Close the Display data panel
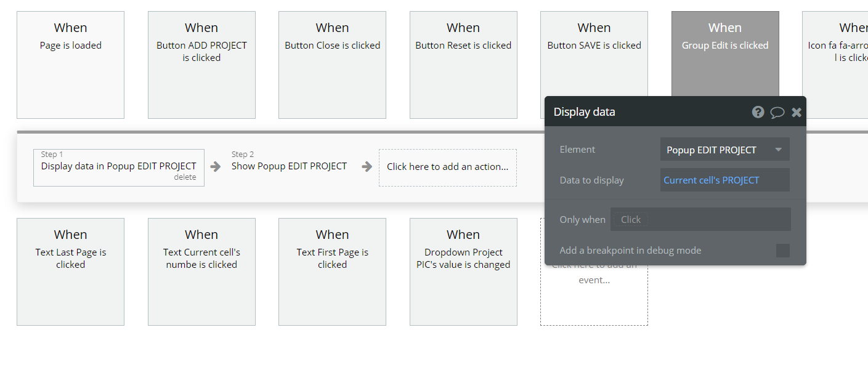This screenshot has height=391, width=868. coord(797,112)
